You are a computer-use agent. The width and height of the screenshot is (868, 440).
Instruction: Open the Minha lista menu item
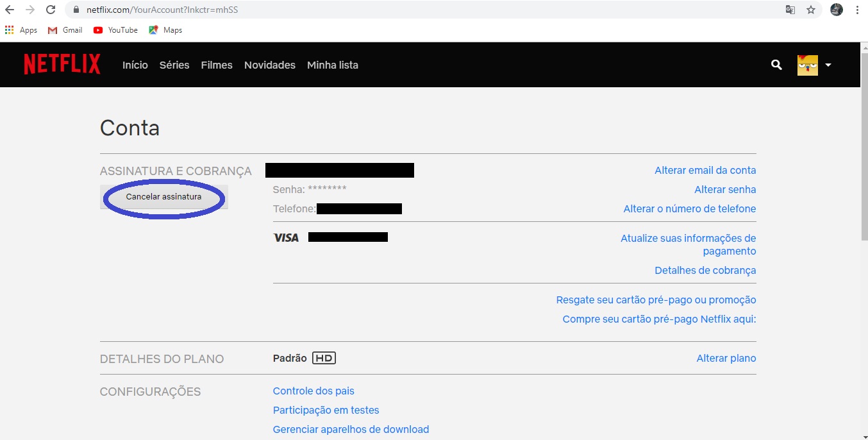click(x=332, y=65)
